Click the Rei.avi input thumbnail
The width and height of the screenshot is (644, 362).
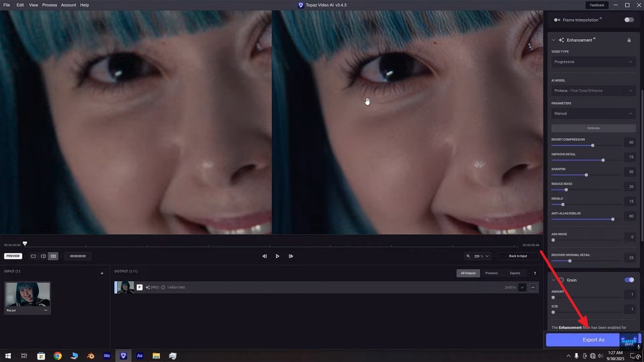coord(28,295)
